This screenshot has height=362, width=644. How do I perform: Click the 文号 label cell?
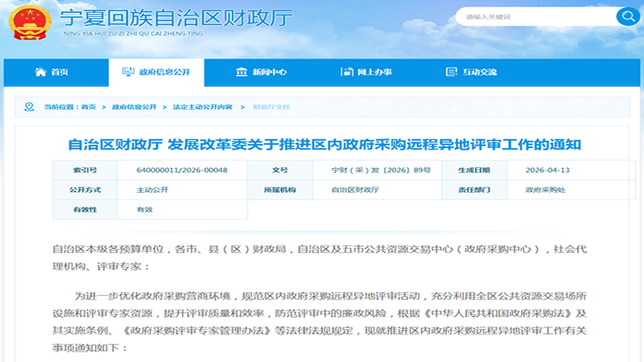coord(280,170)
